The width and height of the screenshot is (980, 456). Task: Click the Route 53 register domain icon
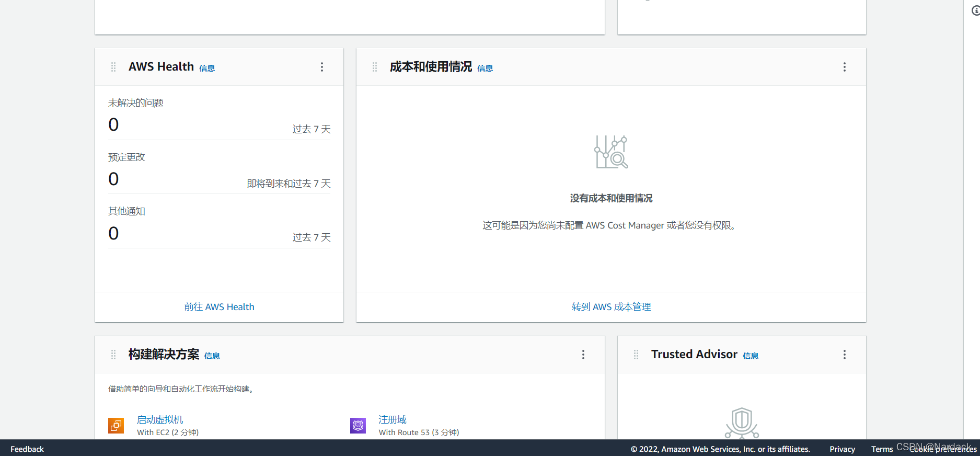(x=358, y=426)
